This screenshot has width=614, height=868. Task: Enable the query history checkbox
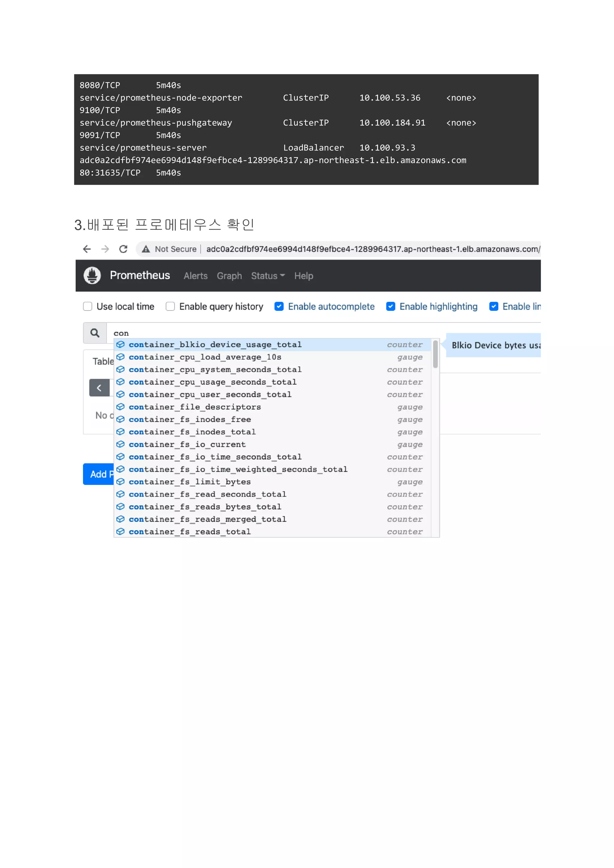(171, 306)
